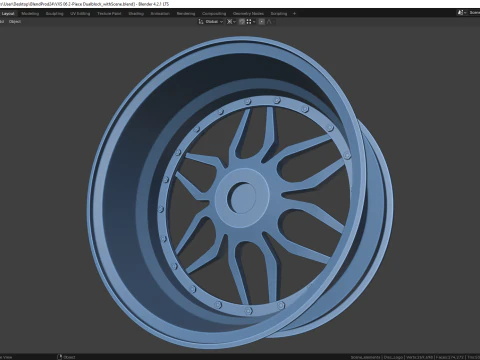Switch to the Modeling workspace tab
The height and width of the screenshot is (360, 480).
coord(30,14)
